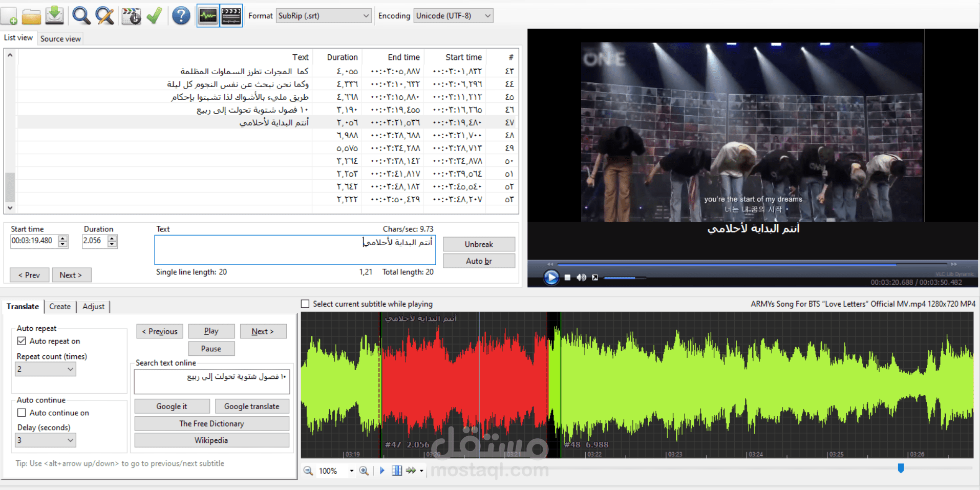Viewport: 980px width, 490px height.
Task: Create a new subtitle file
Action: click(9, 16)
